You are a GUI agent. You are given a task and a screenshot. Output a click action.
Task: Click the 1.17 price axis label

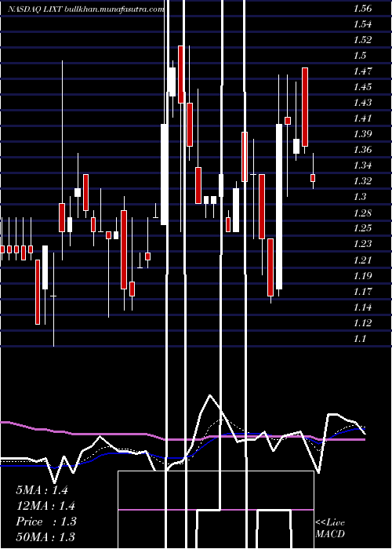362,291
